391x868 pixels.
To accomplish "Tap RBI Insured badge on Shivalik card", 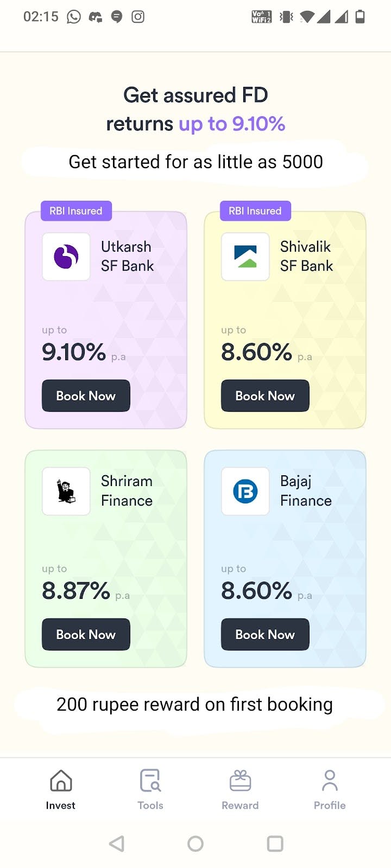I will (x=255, y=211).
